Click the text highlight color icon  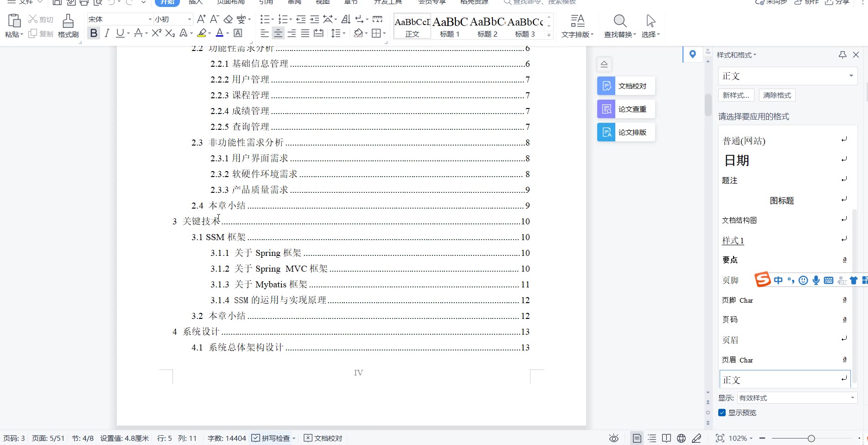[x=202, y=33]
